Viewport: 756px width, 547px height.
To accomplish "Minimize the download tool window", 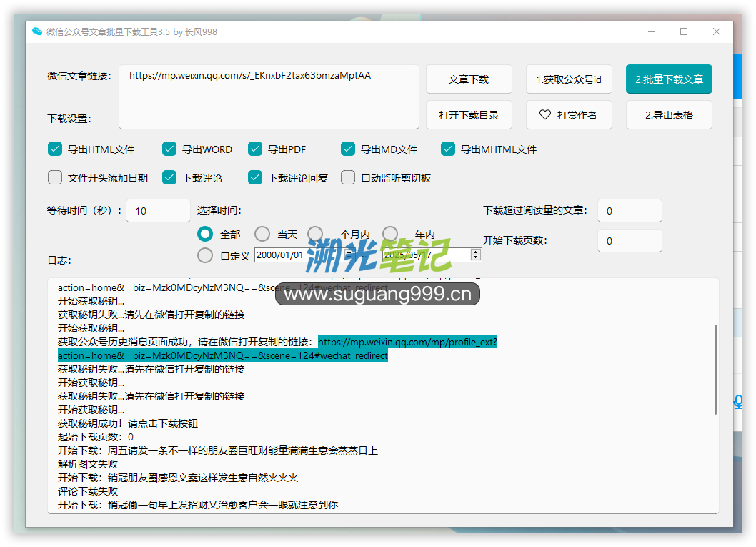I will [652, 32].
